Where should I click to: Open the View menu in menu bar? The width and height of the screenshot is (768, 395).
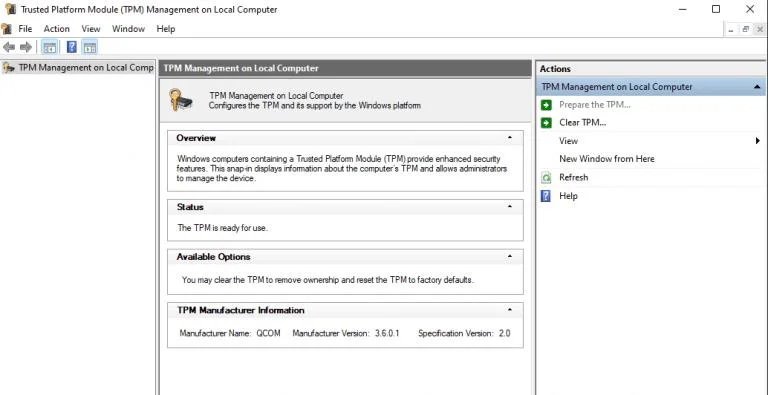[x=91, y=29]
